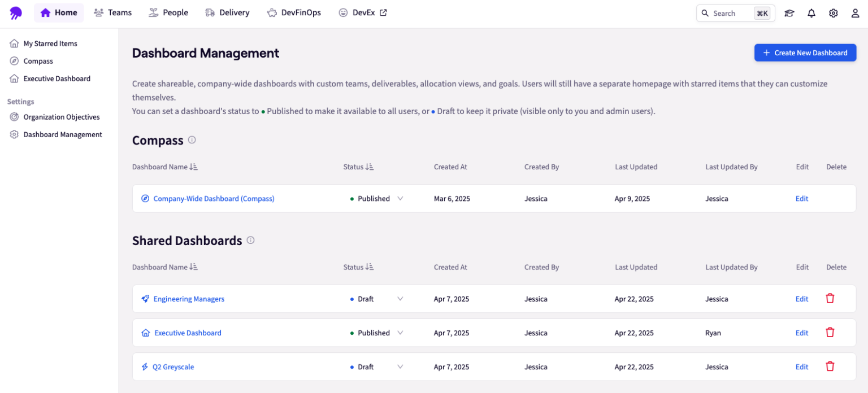The image size is (868, 393).
Task: Open DevFinOps from the navigation bar
Action: point(294,12)
